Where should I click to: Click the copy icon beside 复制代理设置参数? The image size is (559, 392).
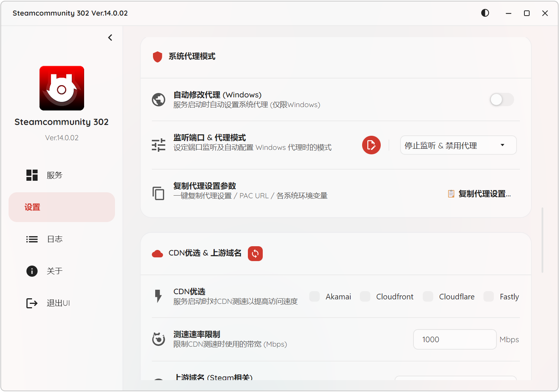(159, 193)
